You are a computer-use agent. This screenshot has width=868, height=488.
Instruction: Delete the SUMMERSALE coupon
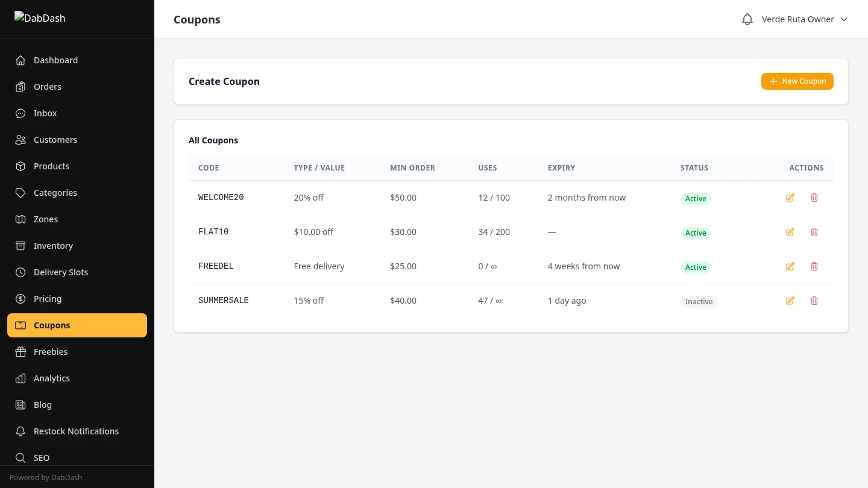click(814, 300)
